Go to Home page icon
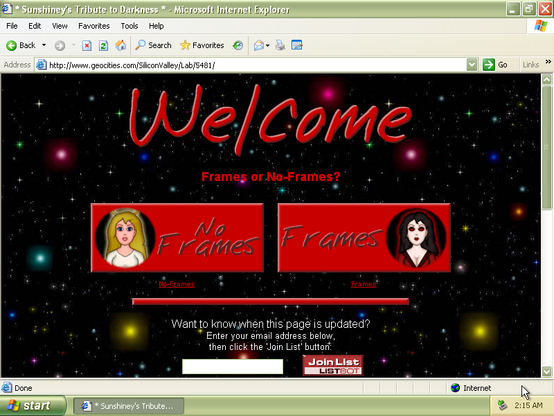This screenshot has height=416, width=554. 120,45
